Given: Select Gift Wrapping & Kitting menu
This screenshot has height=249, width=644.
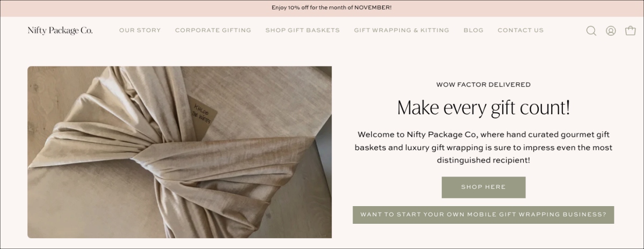Looking at the screenshot, I should (x=401, y=31).
